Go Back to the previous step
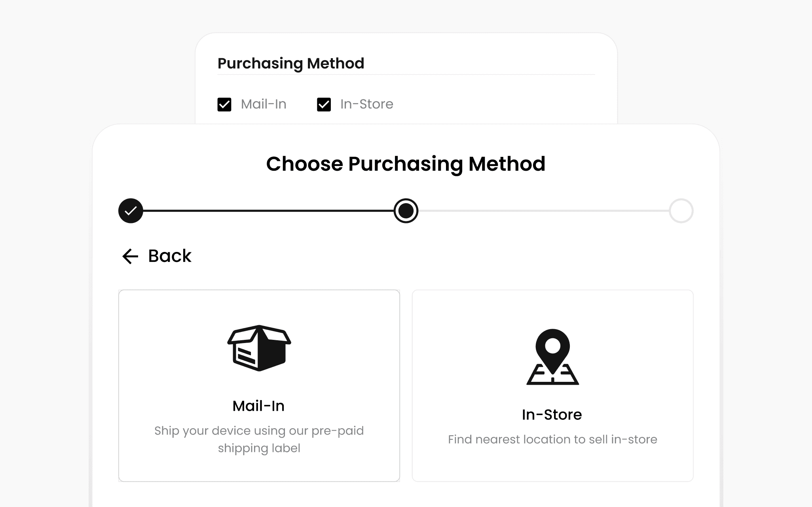 157,256
